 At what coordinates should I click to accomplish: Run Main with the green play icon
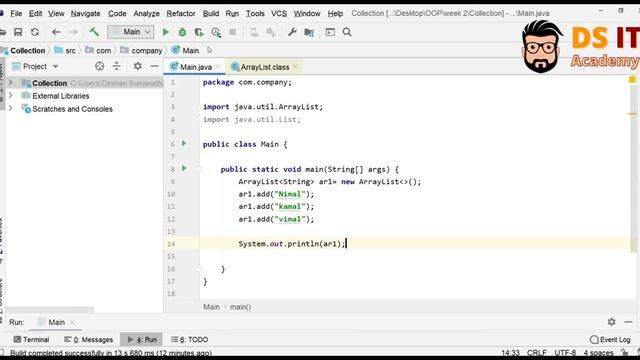166,32
